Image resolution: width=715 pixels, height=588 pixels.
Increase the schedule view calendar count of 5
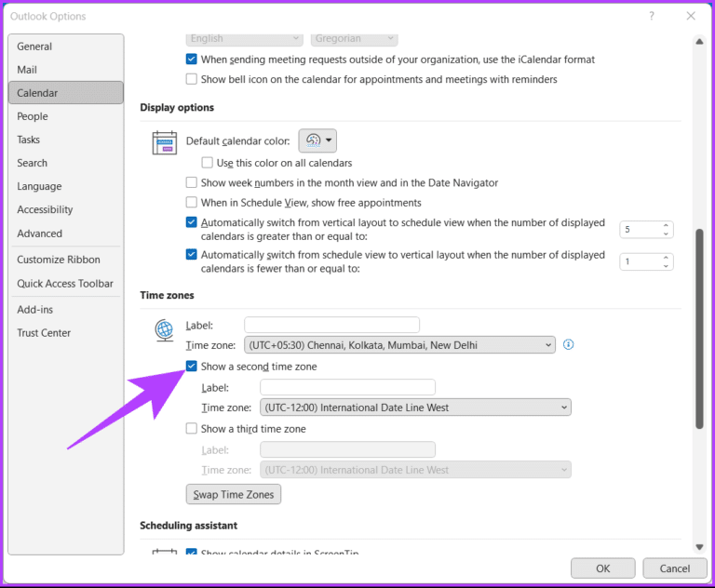tap(666, 226)
